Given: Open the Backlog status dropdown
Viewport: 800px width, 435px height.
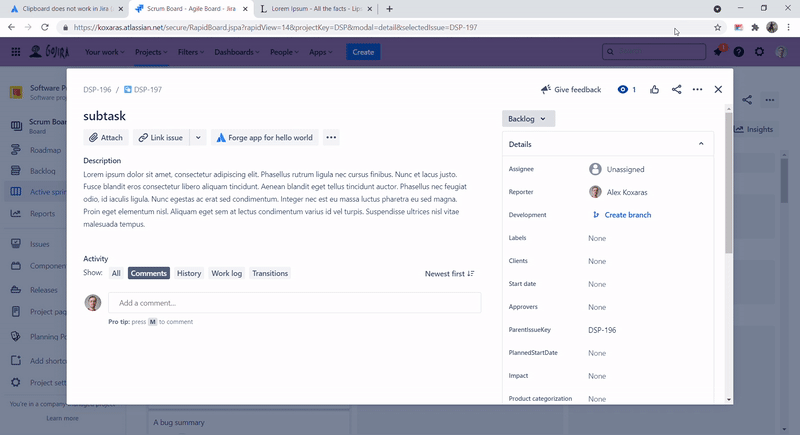Looking at the screenshot, I should 528,119.
